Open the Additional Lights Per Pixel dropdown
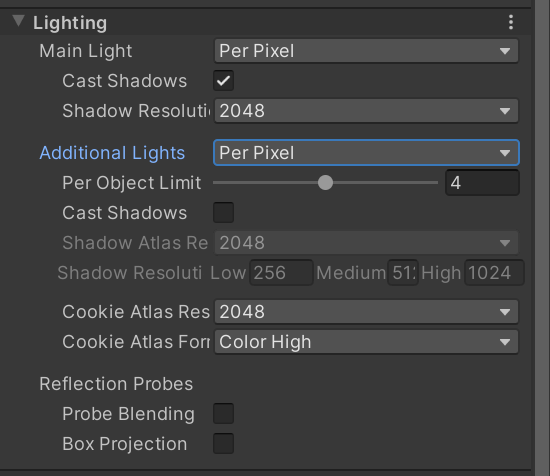550x476 pixels. (x=366, y=153)
